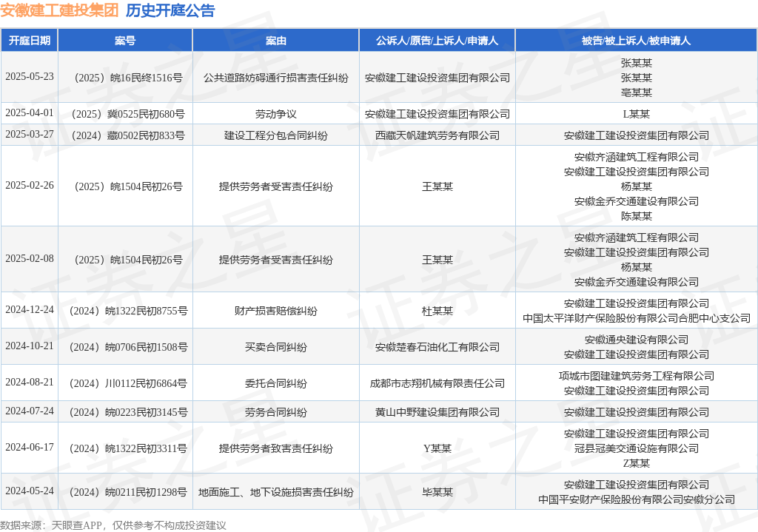This screenshot has width=758, height=532.
Task: Click 买卖合同纠纷 cell
Action: click(276, 347)
